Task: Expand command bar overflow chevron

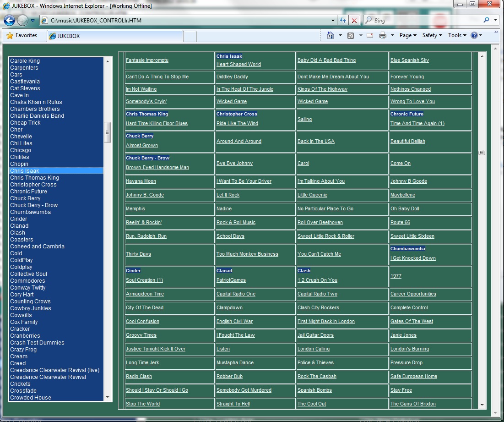Action: pos(496,32)
